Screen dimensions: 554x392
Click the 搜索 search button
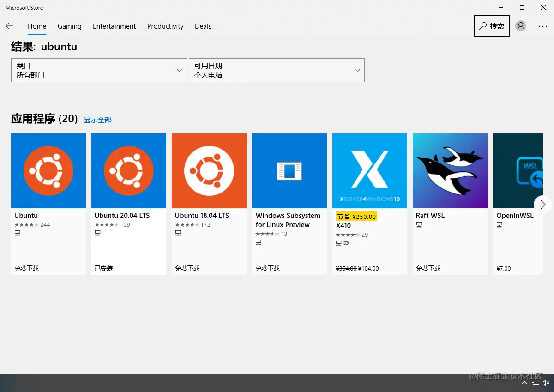492,26
